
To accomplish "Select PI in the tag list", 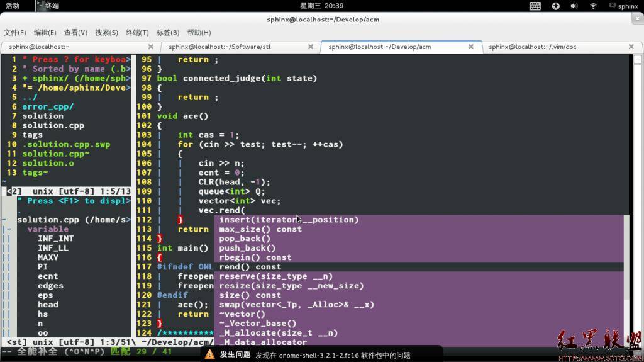I will click(x=43, y=267).
